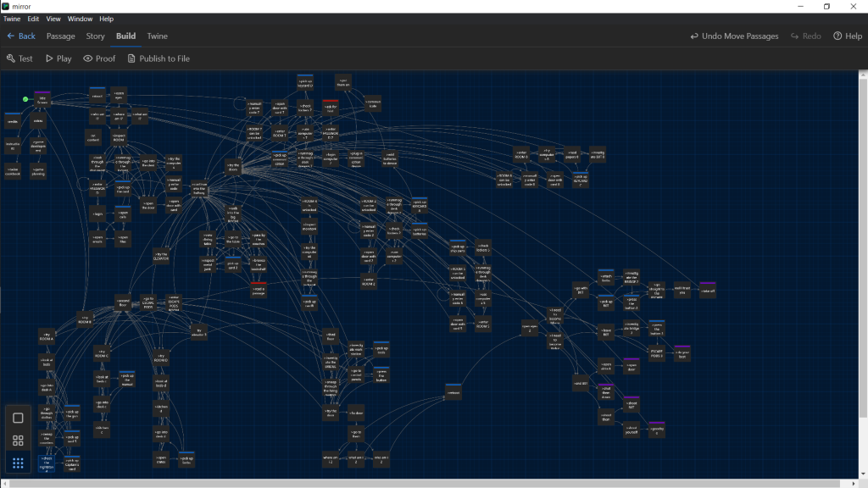Image resolution: width=868 pixels, height=488 pixels.
Task: Open Help with the question mark icon
Action: [x=847, y=36]
